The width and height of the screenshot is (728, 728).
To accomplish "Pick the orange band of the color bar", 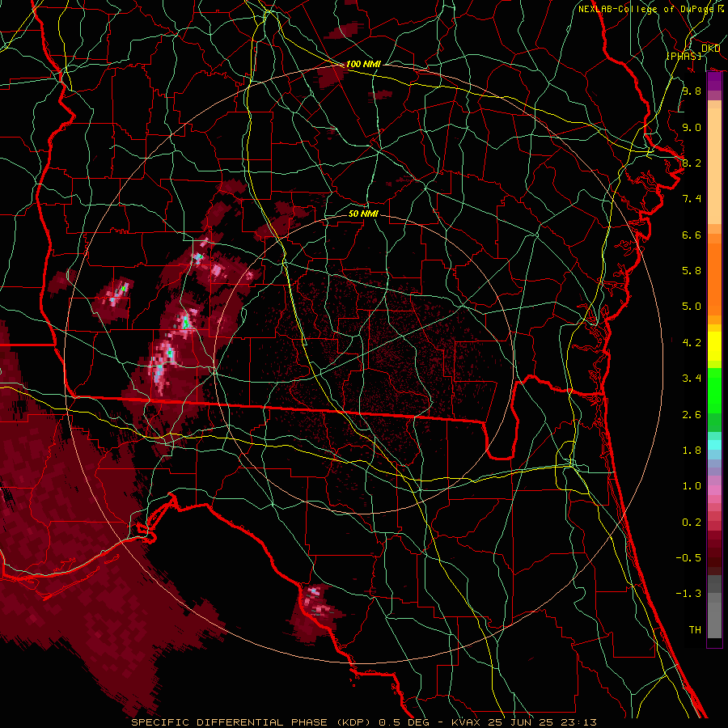I will (714, 280).
